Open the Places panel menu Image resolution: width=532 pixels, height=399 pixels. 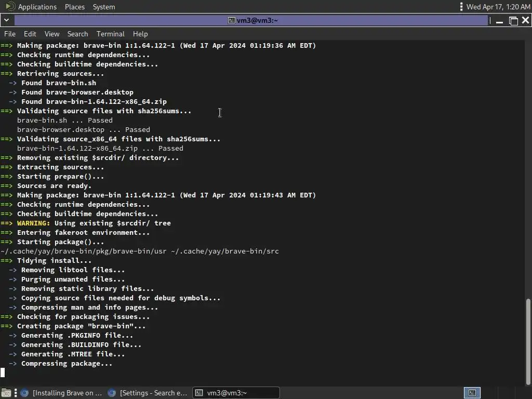tap(75, 7)
